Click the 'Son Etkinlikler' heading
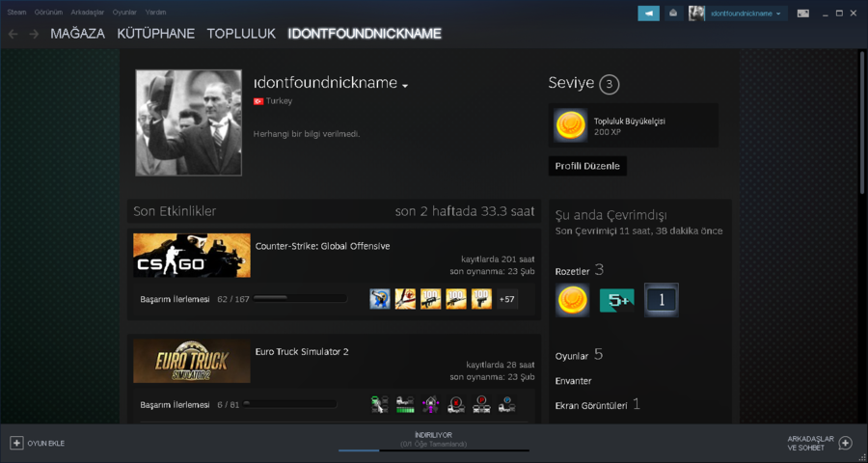The image size is (868, 463). tap(175, 211)
